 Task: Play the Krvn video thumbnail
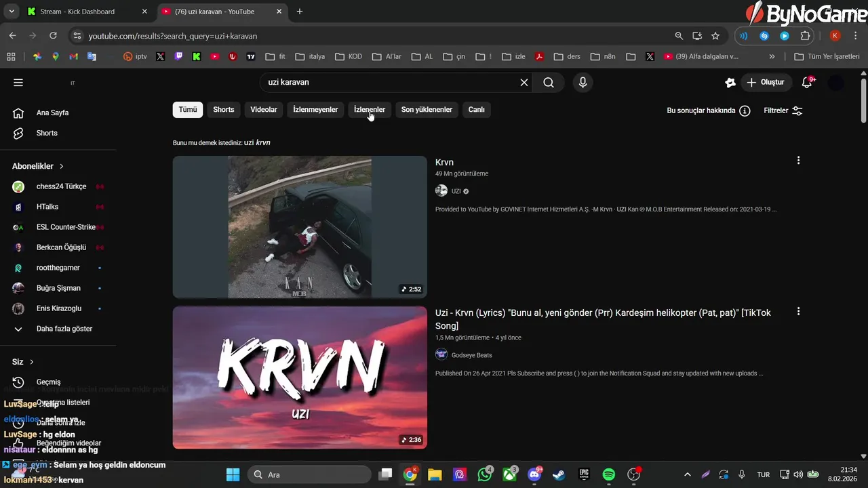click(x=300, y=227)
